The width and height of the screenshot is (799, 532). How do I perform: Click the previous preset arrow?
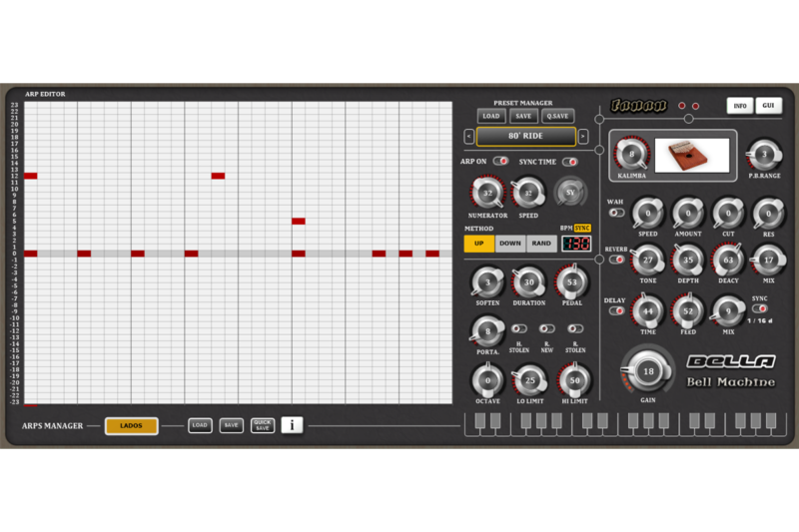pos(468,136)
